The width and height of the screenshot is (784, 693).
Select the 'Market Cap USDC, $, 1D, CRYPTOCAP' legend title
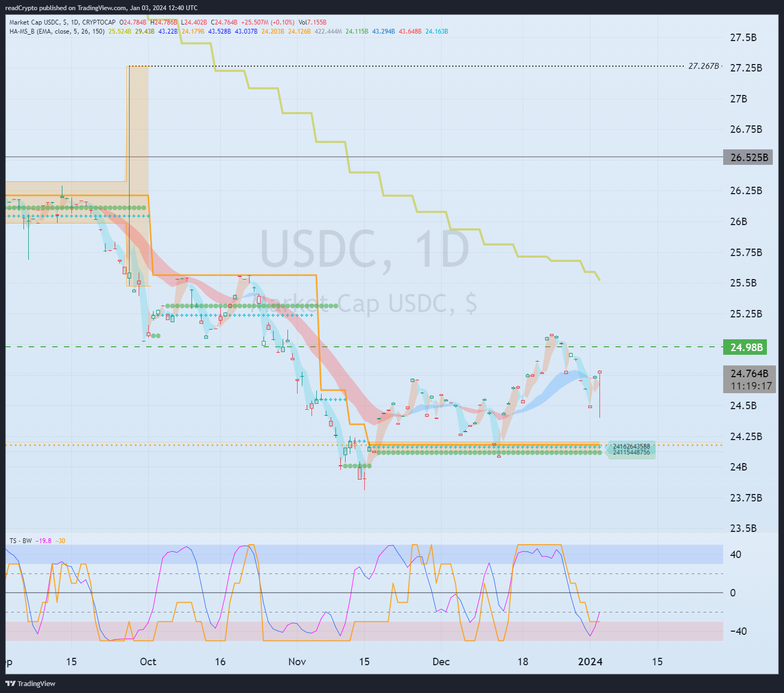pyautogui.click(x=62, y=22)
